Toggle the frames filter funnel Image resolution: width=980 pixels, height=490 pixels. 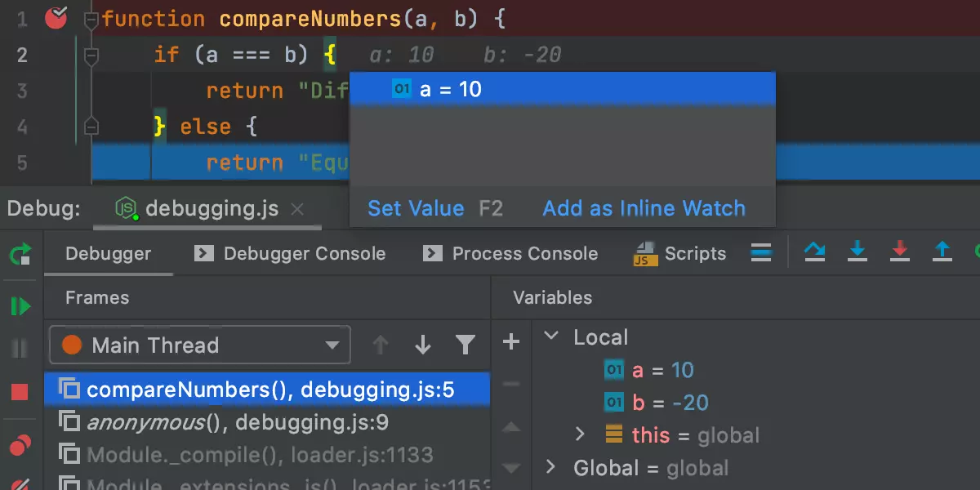465,345
